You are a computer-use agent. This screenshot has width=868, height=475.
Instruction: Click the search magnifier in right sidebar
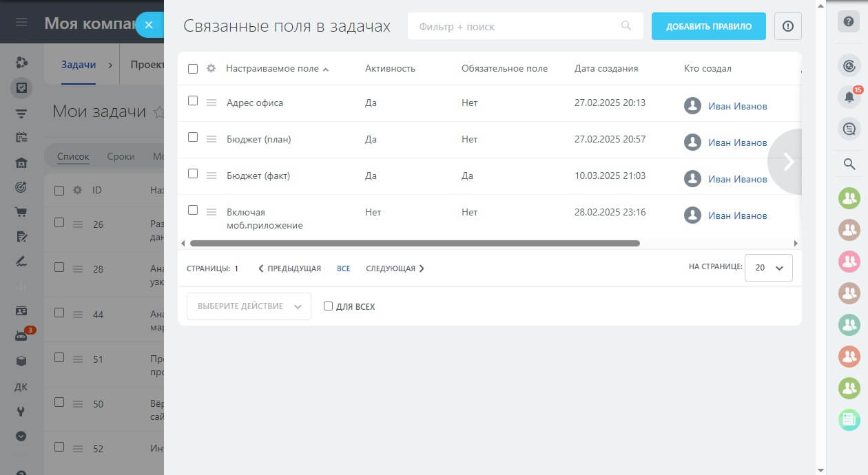[849, 164]
